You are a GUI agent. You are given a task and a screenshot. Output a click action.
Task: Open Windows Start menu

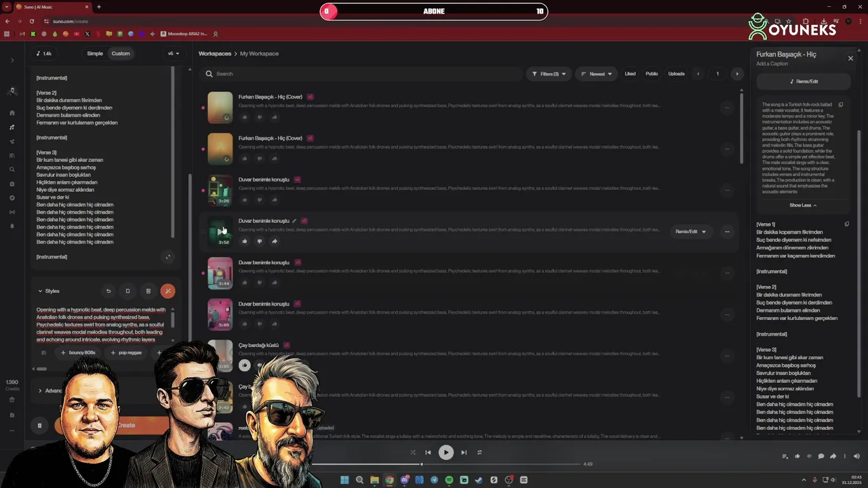[344, 480]
